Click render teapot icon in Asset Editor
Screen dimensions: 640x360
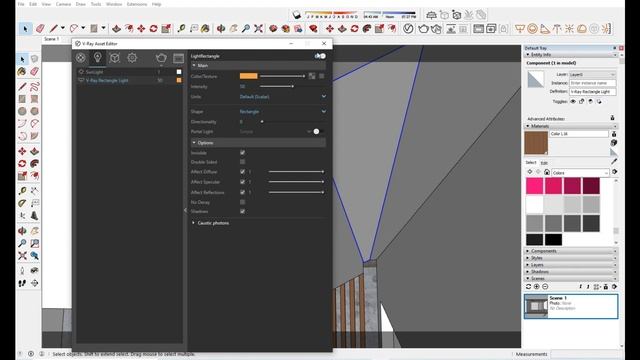tap(161, 58)
